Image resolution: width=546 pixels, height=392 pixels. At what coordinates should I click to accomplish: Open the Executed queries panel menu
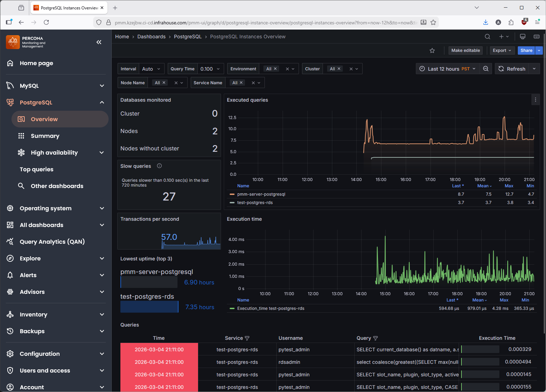[535, 100]
